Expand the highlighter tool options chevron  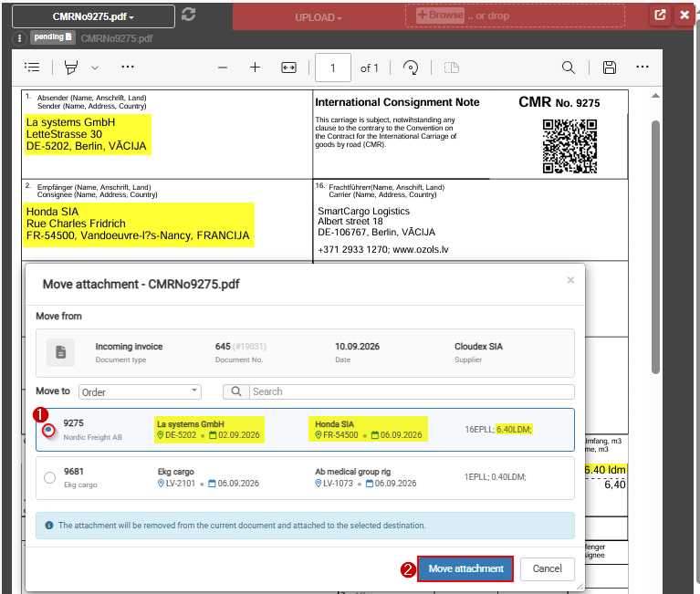tap(95, 68)
